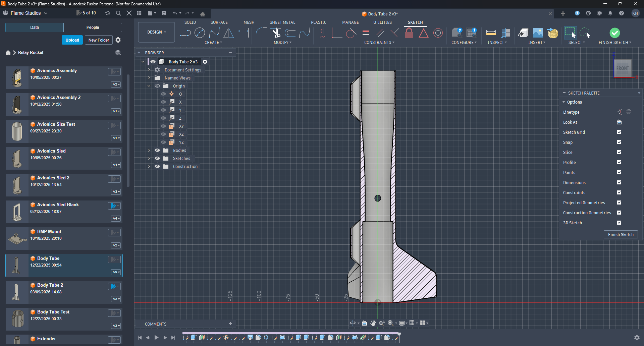This screenshot has width=644, height=346.
Task: Select the Sketch Dimension tool
Action: (243, 33)
